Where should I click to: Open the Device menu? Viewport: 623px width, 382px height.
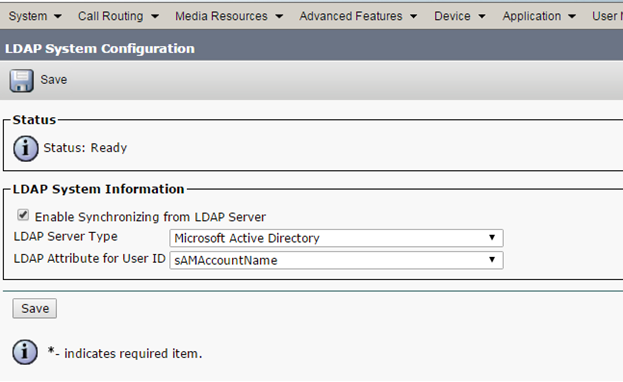click(460, 16)
